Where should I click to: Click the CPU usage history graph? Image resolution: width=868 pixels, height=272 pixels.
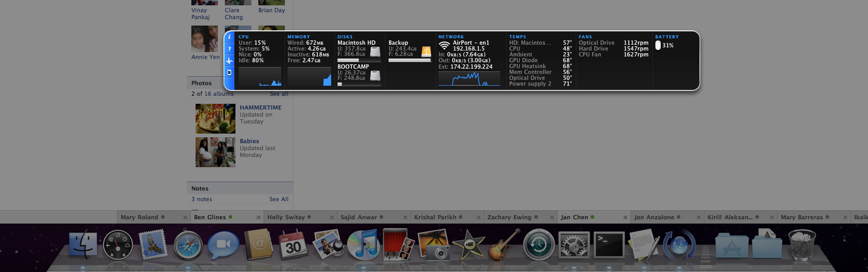point(260,77)
